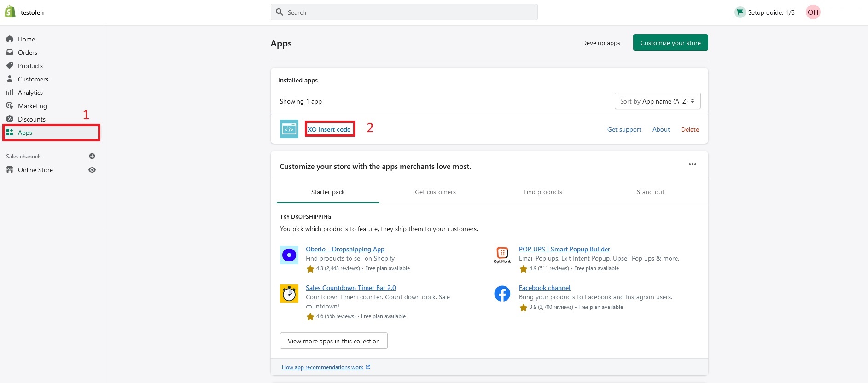The image size is (868, 383).
Task: Click the Sales Countdown Timer stopwatch icon
Action: coord(289,294)
